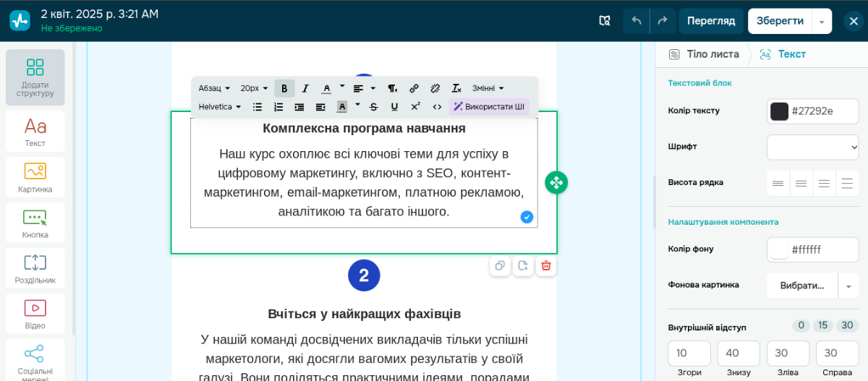Viewport: 868px width, 381px height.
Task: Add a Текст element from sidebar
Action: 35,131
